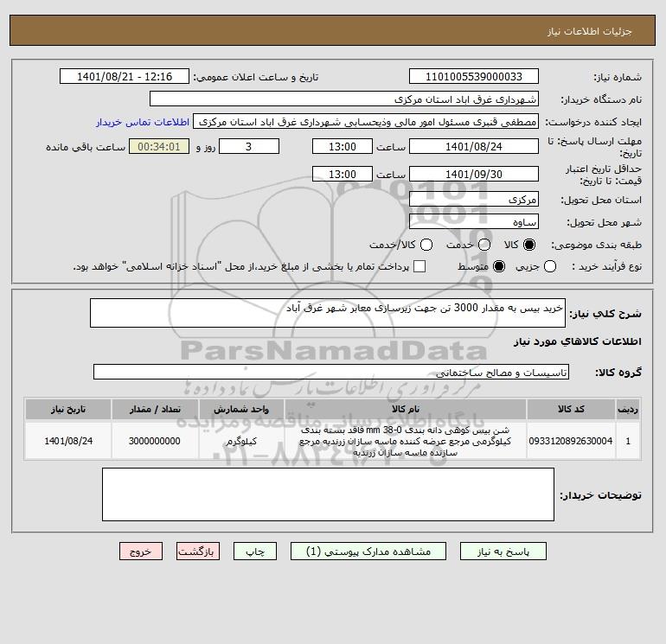Click the request creator name field
The image size is (666, 644).
tap(366, 122)
